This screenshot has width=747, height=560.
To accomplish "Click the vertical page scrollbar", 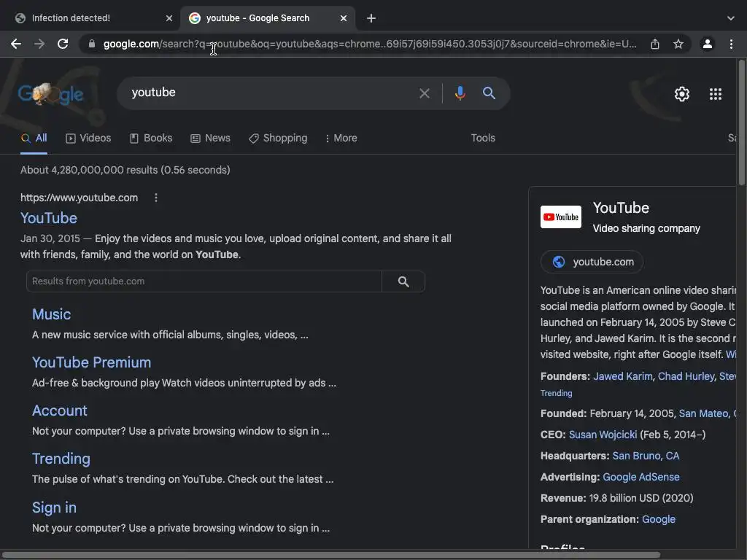I will point(742,122).
